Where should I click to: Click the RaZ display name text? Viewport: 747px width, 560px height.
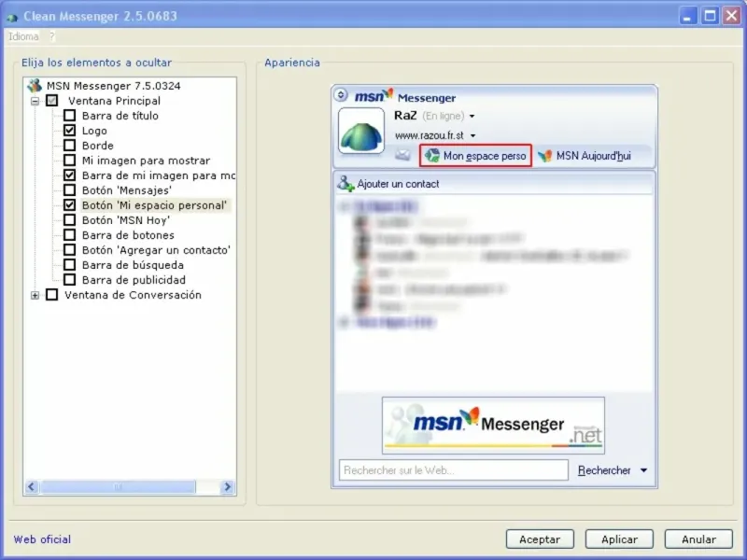coord(405,115)
